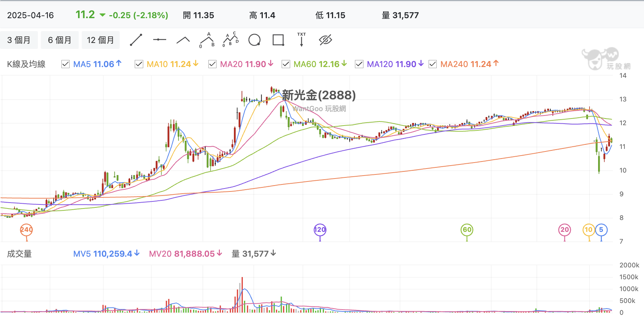Uncheck the MA240 moving average checkbox
This screenshot has width=644, height=320.
click(x=433, y=64)
